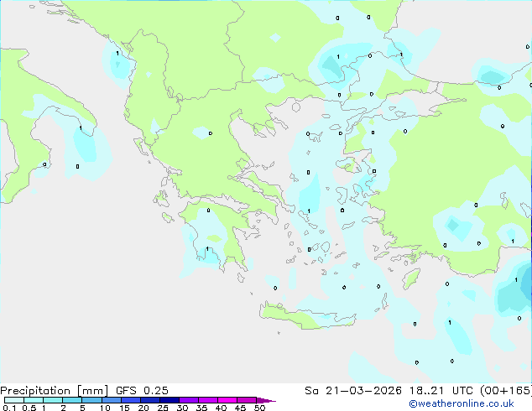Click the "45" legend scale value

pos(240,408)
